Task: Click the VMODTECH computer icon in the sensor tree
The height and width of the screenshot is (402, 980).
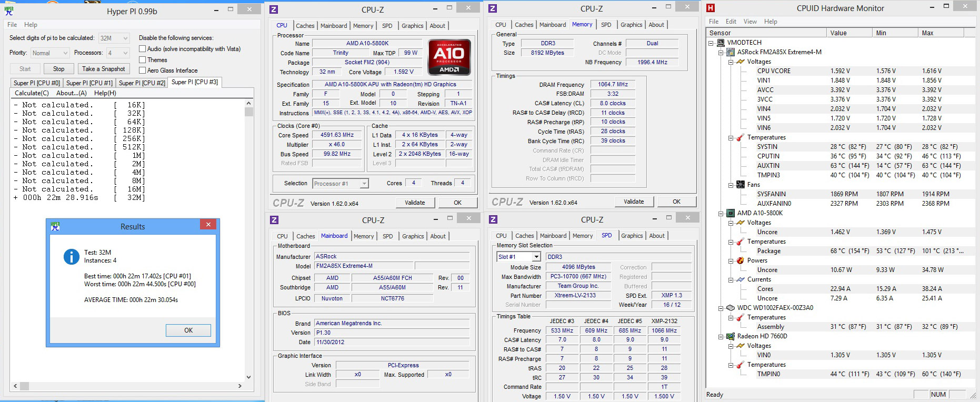Action: click(x=721, y=43)
